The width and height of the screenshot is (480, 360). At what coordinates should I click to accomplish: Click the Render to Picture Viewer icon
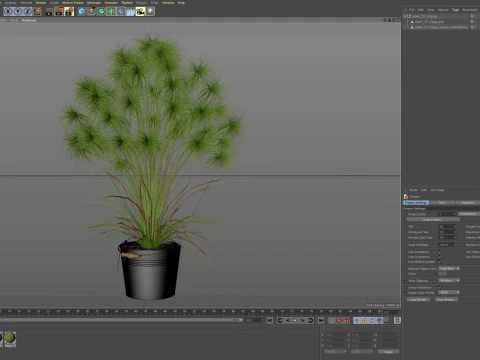coord(59,12)
